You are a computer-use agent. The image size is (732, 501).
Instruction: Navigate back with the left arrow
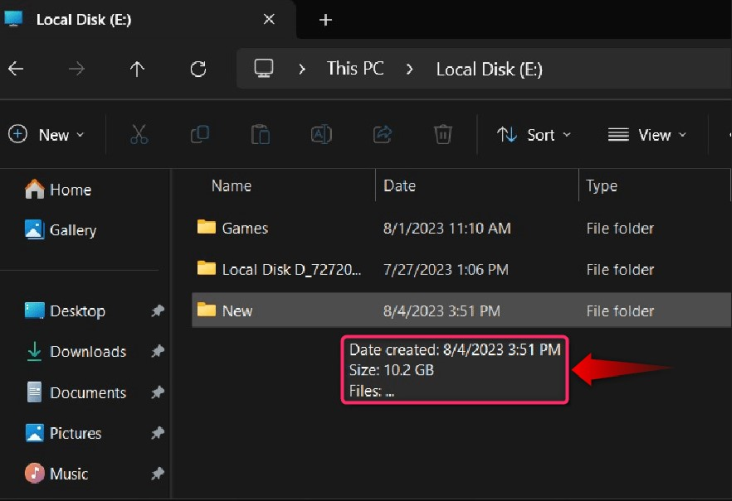(x=15, y=69)
